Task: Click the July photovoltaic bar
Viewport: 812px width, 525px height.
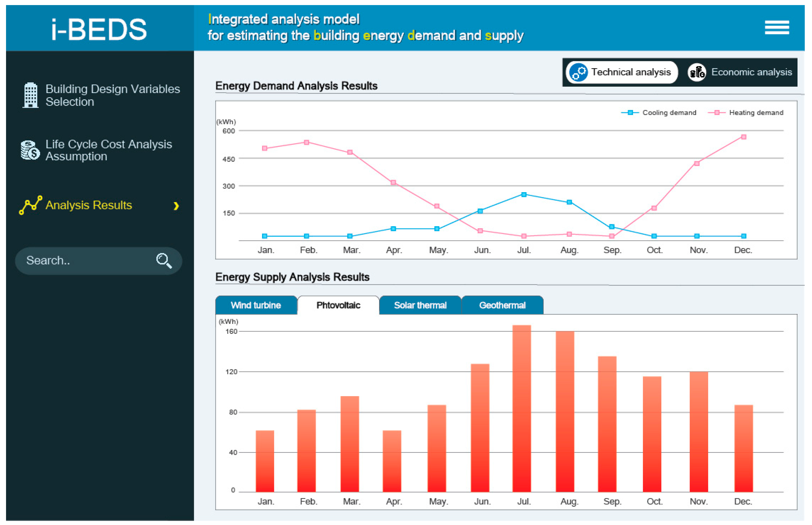Action: (x=522, y=409)
